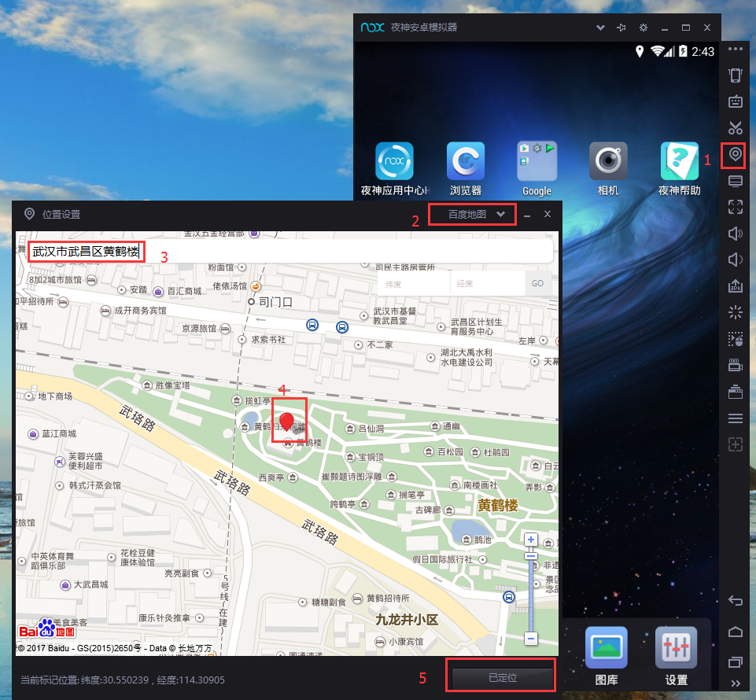This screenshot has width=756, height=700.
Task: Click the Wi-Fi icon in Android status bar
Action: click(x=657, y=51)
